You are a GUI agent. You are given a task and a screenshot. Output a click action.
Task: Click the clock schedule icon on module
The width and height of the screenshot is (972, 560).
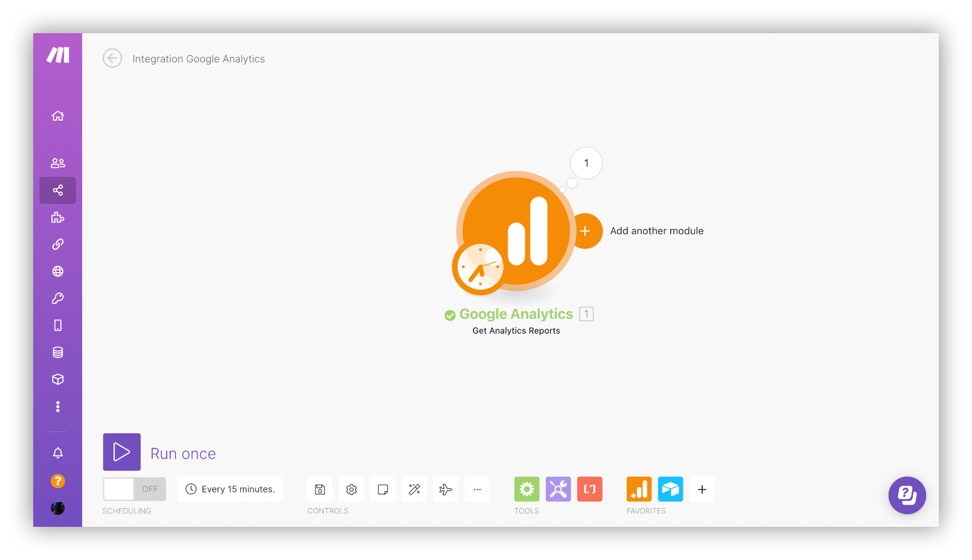point(480,267)
